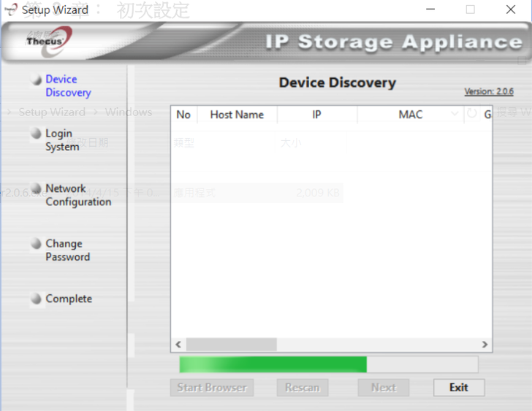Exit the Setup Wizard
This screenshot has height=411, width=532.
[x=459, y=388]
